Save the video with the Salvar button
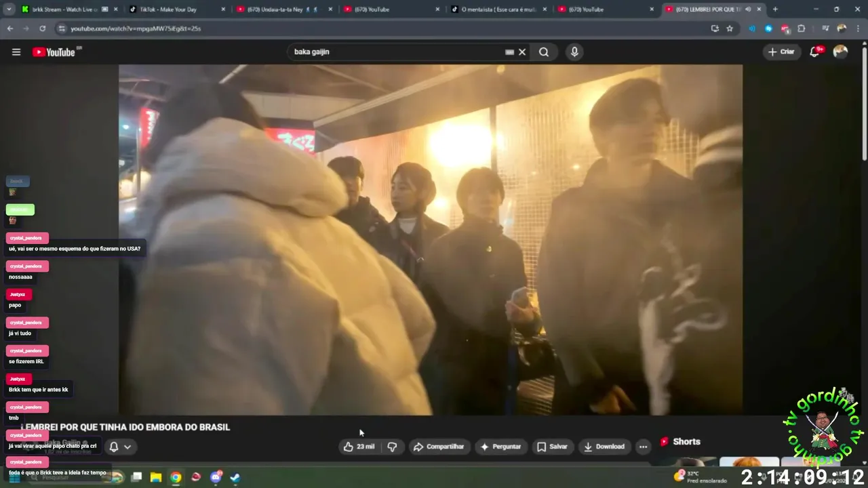Screen dimensions: 868x488 tap(552, 447)
